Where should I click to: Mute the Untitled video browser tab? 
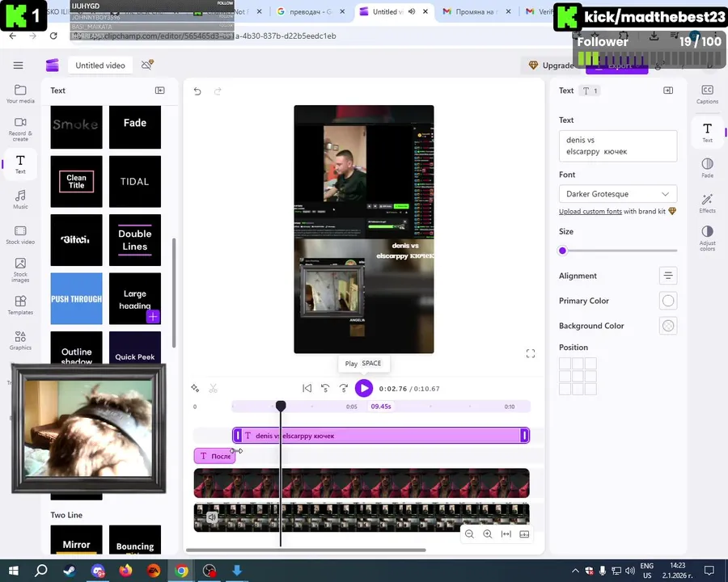412,11
